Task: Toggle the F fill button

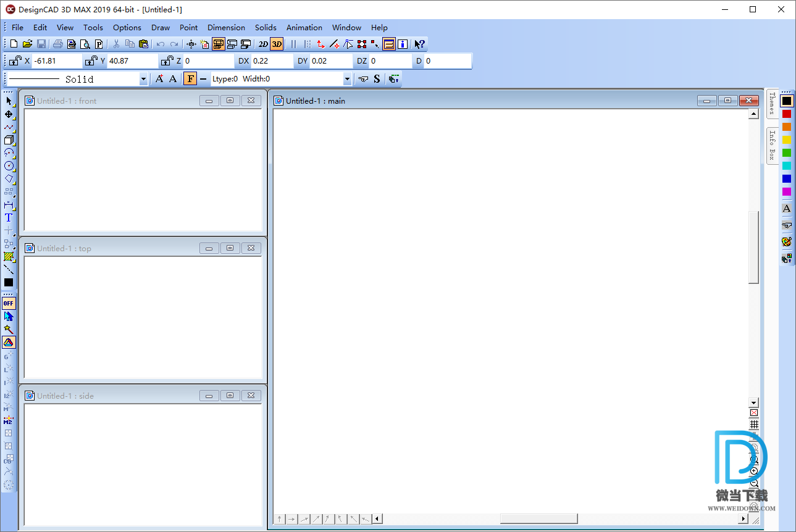Action: 190,78
